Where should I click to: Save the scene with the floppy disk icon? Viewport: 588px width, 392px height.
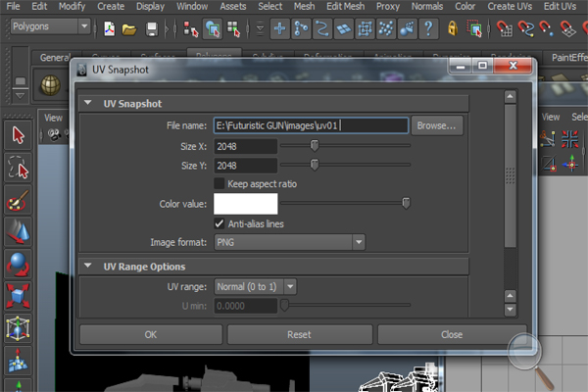152,29
